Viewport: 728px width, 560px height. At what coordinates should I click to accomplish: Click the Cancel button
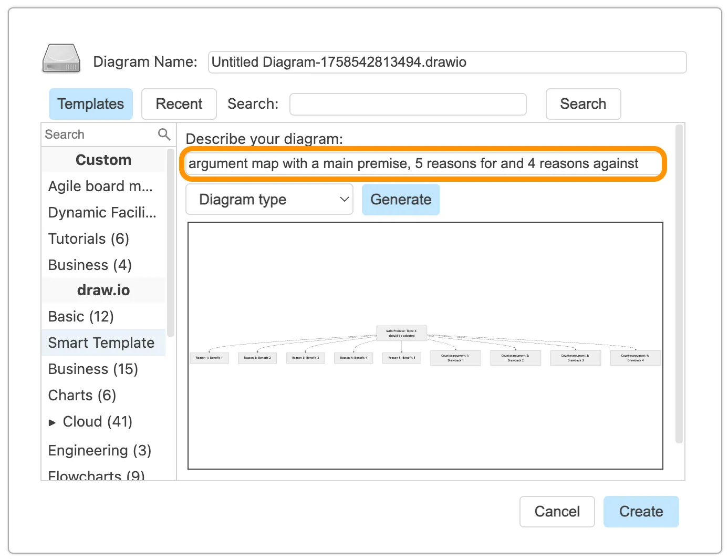coord(557,512)
